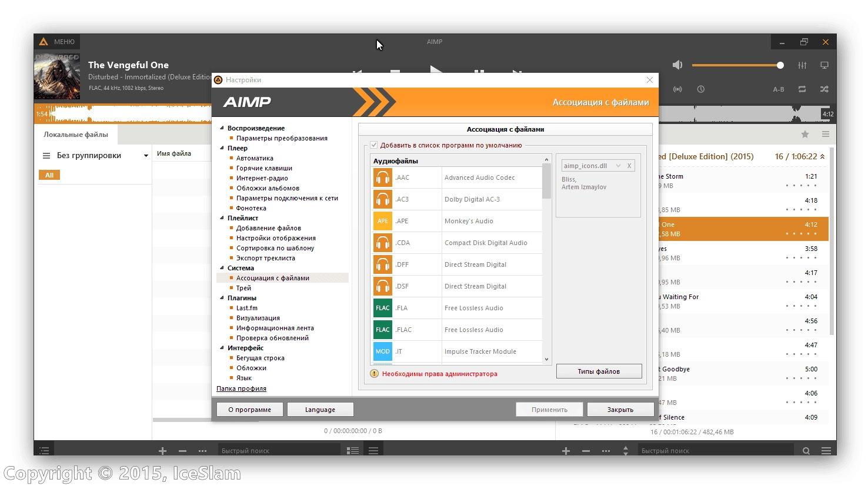Toggle the A-B repeat section button
Image resolution: width=868 pixels, height=486 pixels.
click(779, 89)
